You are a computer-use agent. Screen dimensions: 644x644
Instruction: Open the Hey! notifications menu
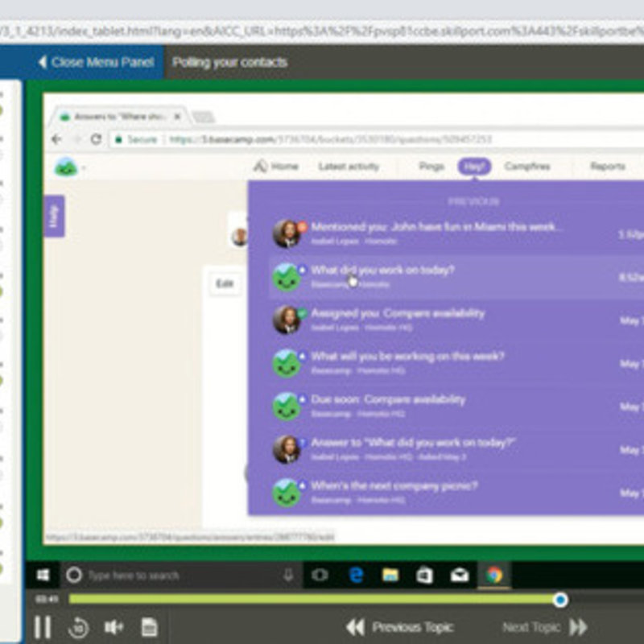click(x=474, y=167)
